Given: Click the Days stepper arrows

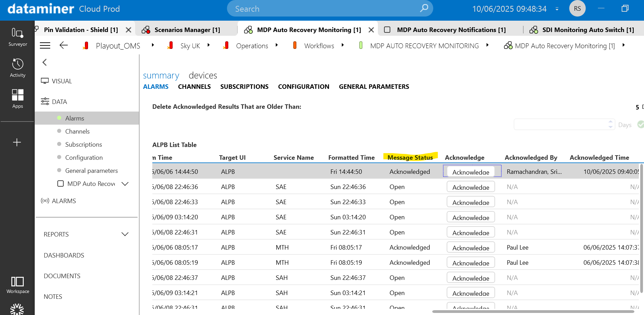Looking at the screenshot, I should point(611,124).
